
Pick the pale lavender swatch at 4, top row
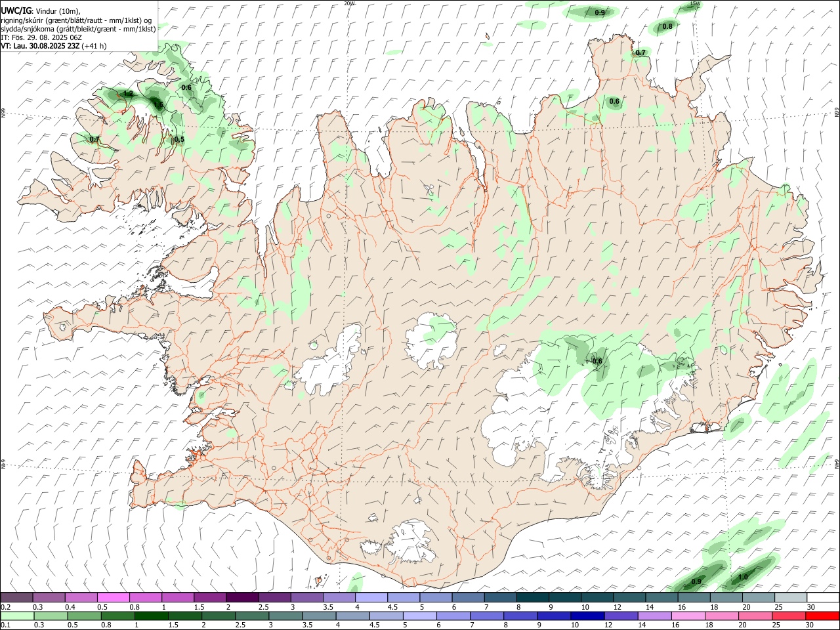370,597
